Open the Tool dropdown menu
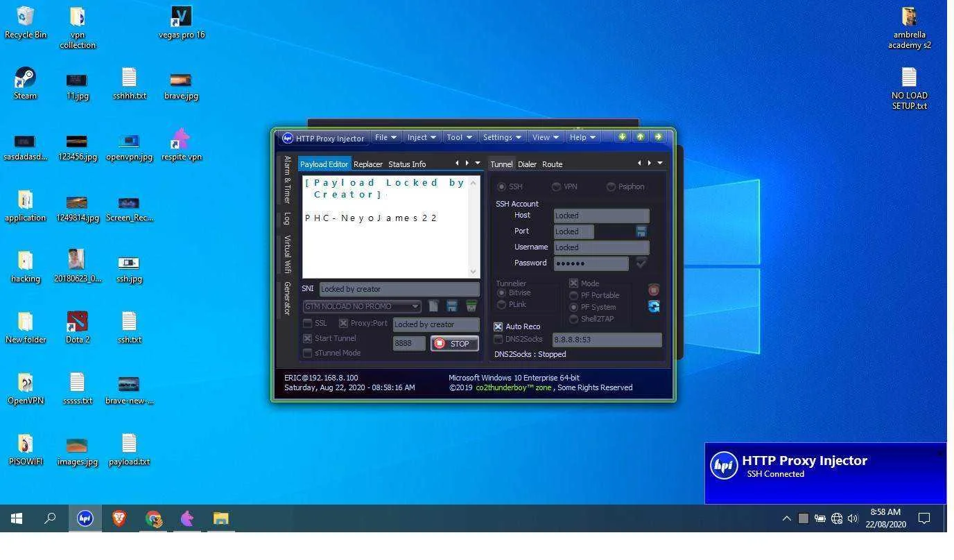 coord(459,137)
